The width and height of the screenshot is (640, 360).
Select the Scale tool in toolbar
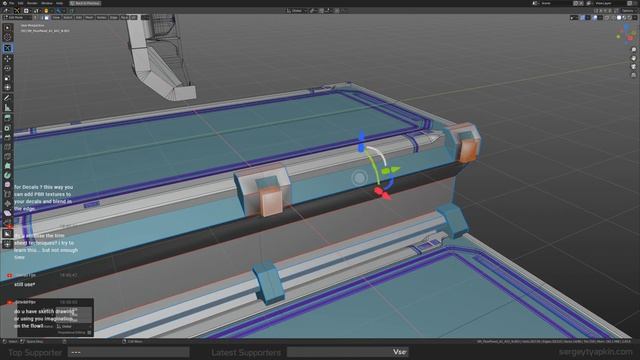[x=8, y=78]
